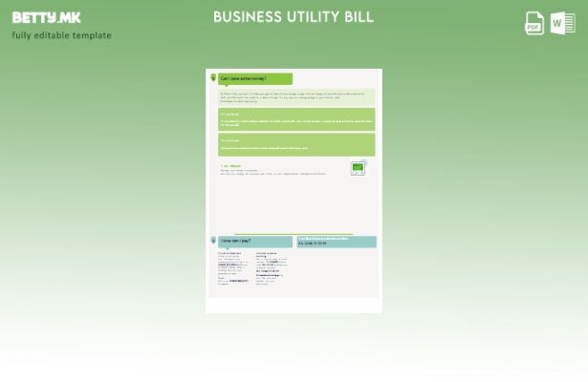Click the 'fully editable template' text

click(62, 36)
